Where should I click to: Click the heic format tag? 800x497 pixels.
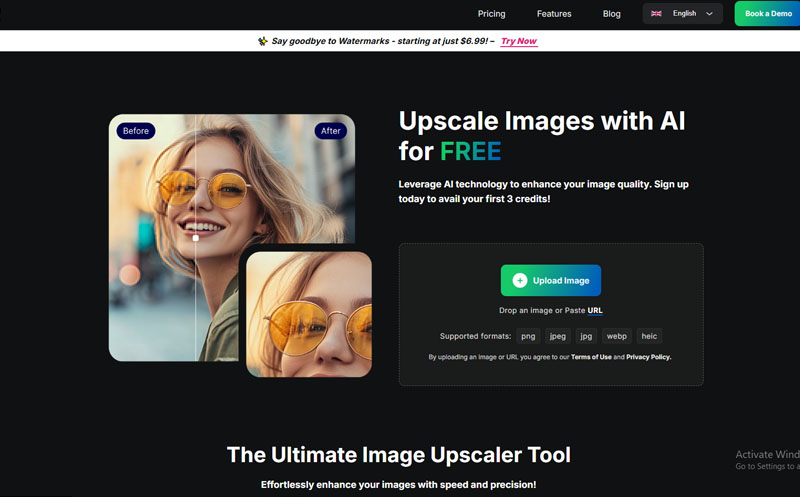[x=649, y=336]
